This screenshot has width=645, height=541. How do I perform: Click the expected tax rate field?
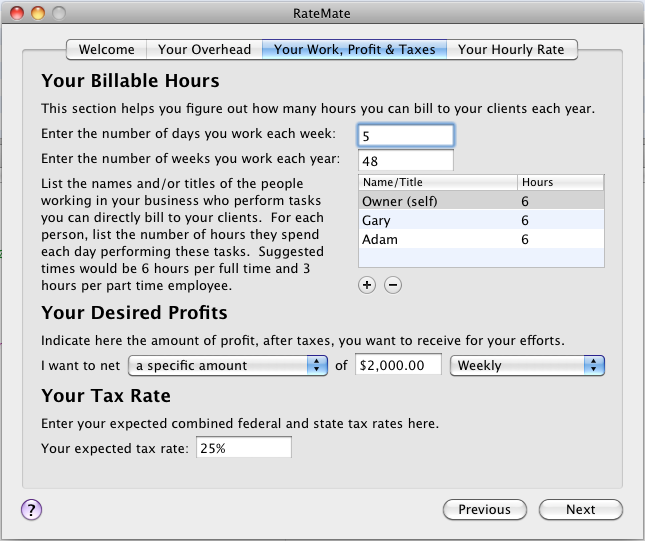click(x=244, y=448)
